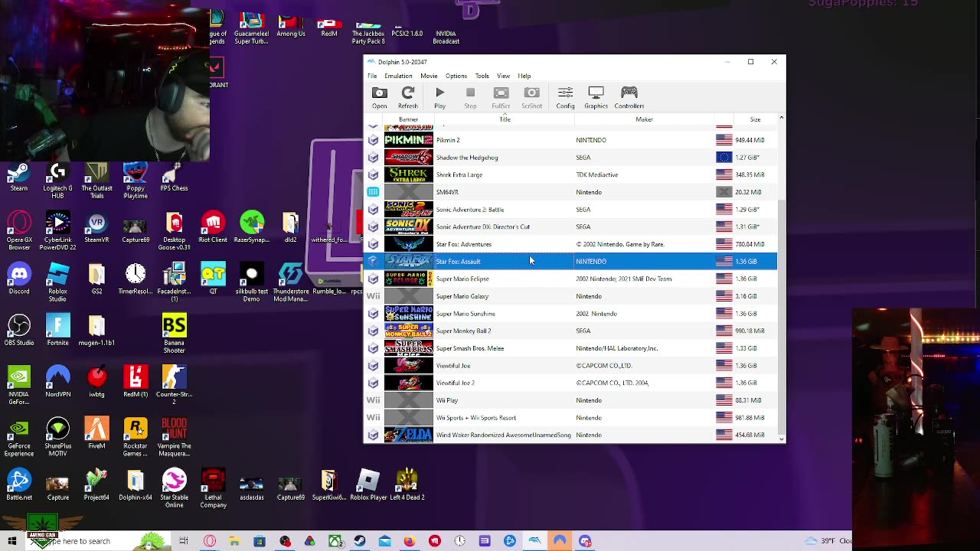
Task: Select Wii Play in the list
Action: click(x=570, y=400)
